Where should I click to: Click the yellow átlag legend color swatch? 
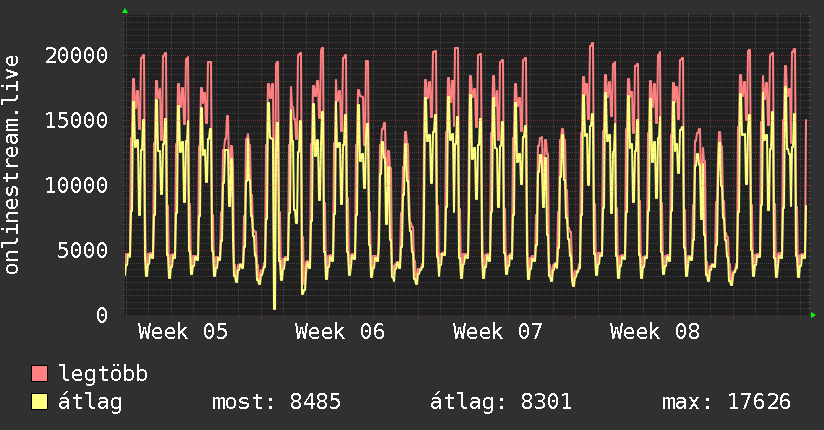pos(40,402)
